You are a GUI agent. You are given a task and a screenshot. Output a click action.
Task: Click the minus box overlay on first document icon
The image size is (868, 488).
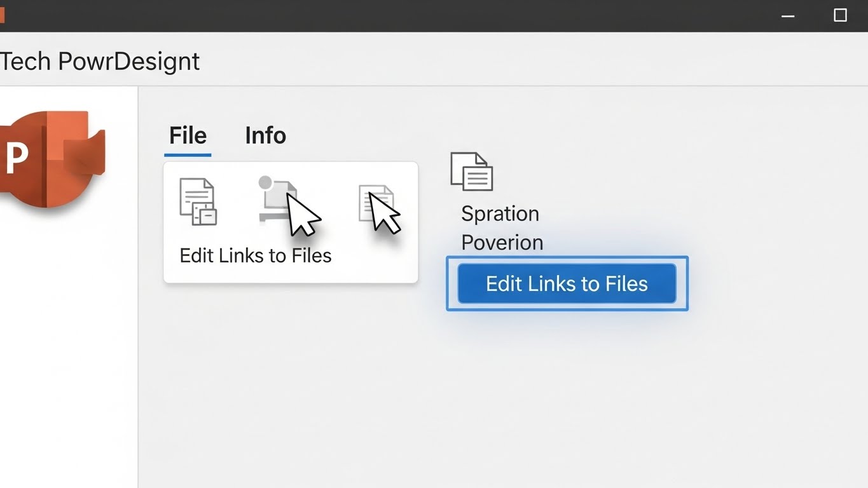point(207,216)
